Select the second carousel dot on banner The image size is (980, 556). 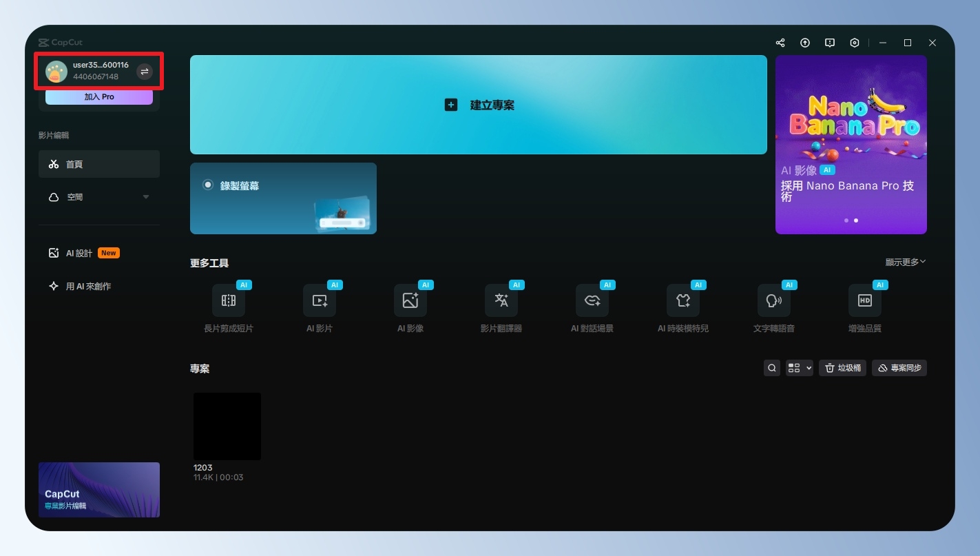[x=856, y=220]
